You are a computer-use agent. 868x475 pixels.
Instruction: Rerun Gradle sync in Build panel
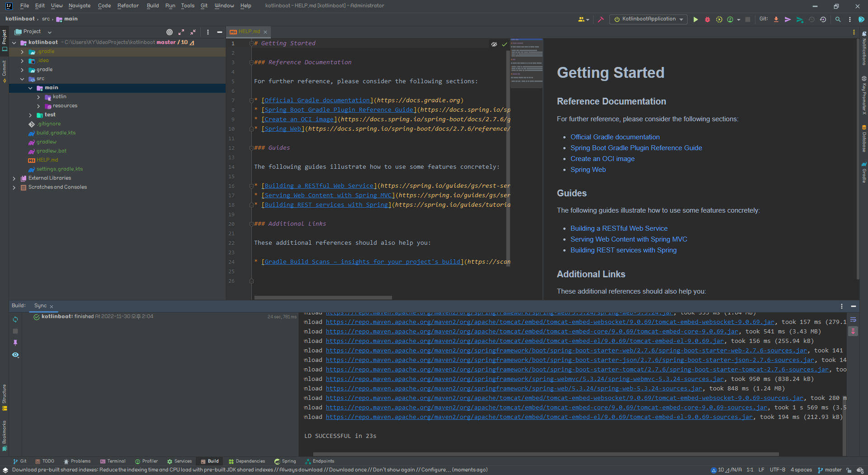(15, 319)
